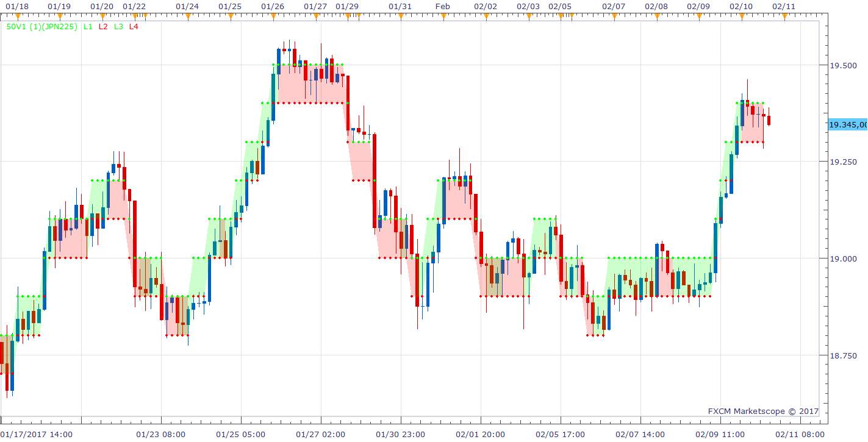868x442 pixels.
Task: Click the orange day marker under 02/08
Action: click(656, 17)
